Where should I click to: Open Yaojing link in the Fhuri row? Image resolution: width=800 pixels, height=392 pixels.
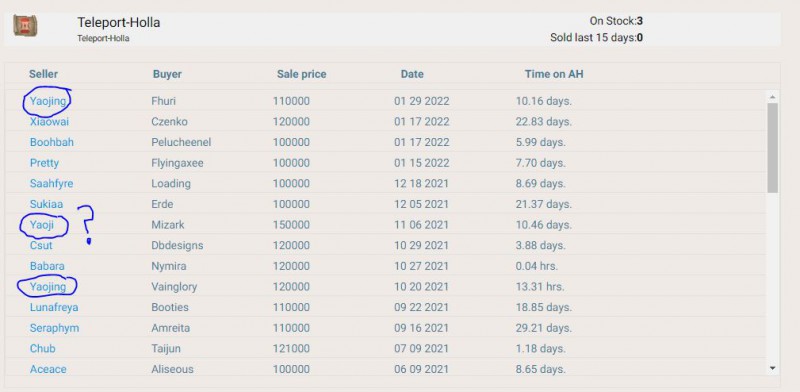pos(48,101)
